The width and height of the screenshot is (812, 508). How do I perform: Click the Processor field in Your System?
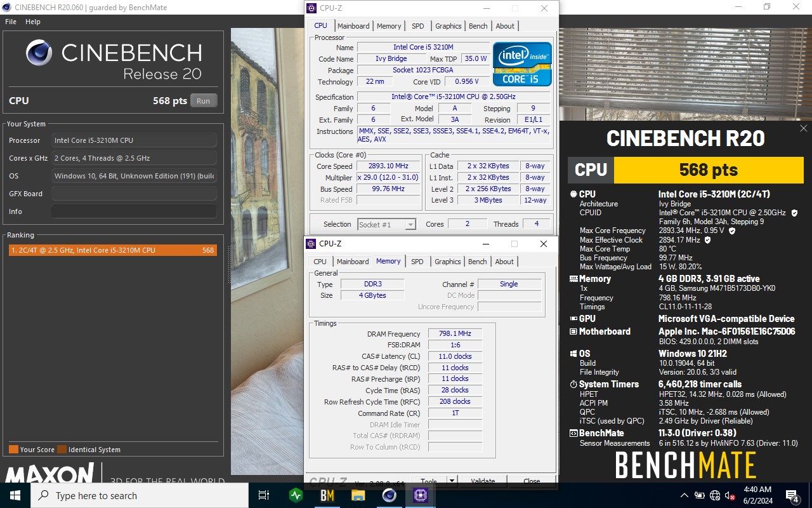click(x=134, y=140)
